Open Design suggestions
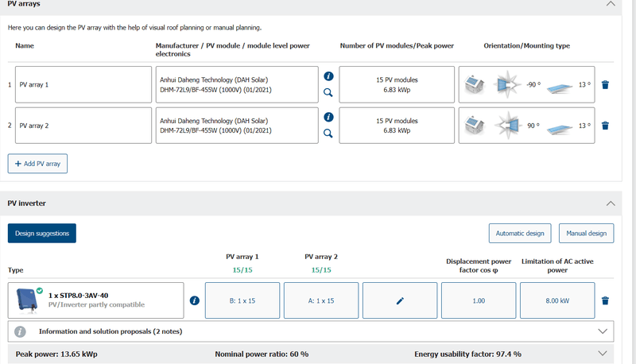Screen dimensions: 636x364 [42, 233]
